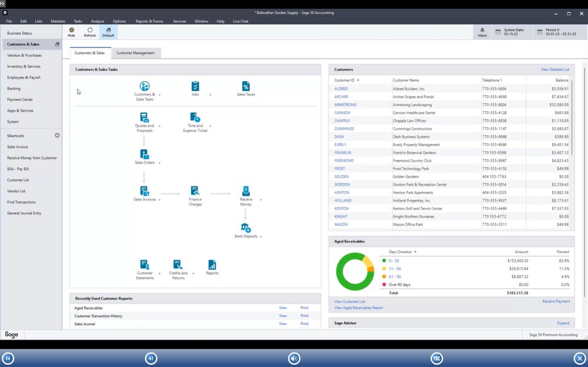Expand the Sales Orders dropdown arrow

tap(159, 163)
